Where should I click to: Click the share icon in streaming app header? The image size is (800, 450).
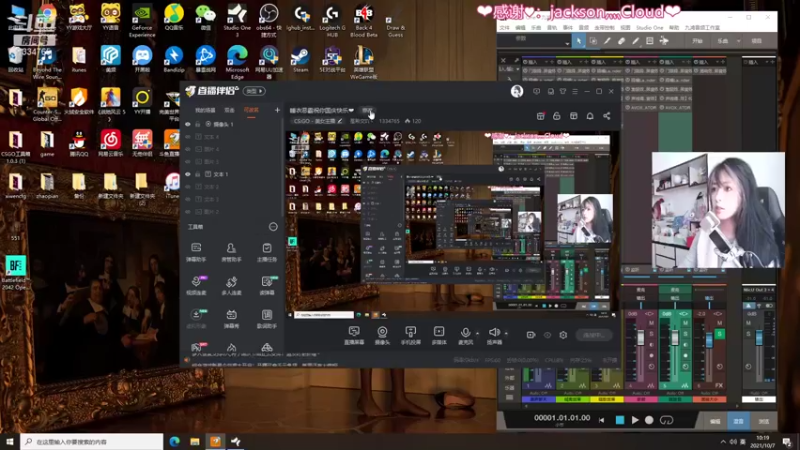pyautogui.click(x=607, y=116)
